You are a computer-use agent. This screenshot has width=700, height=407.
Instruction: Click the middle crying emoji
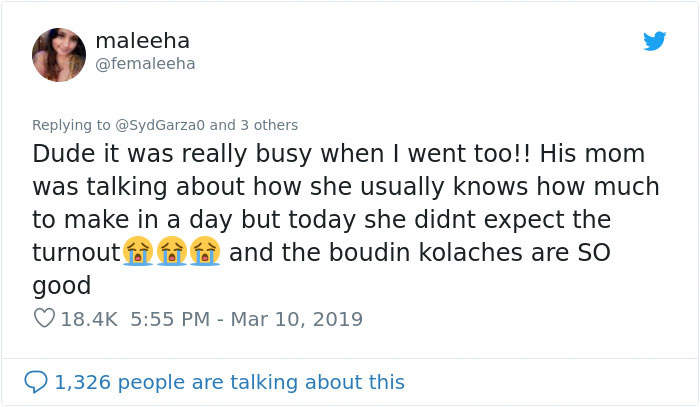point(171,252)
